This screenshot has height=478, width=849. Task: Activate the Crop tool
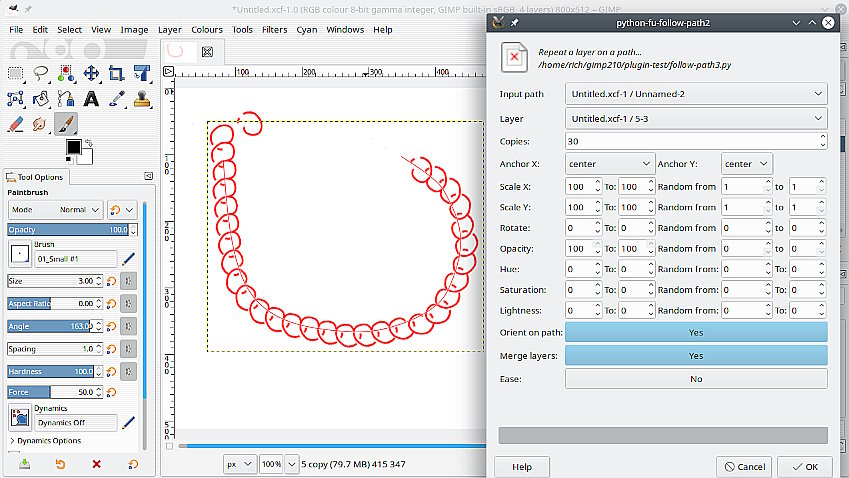(x=116, y=73)
